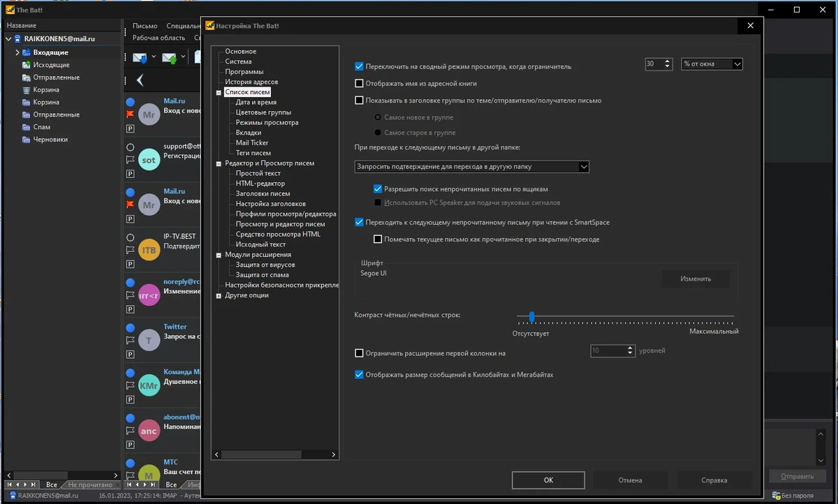
Task: Click the flag icon on support@ message
Action: point(130,160)
